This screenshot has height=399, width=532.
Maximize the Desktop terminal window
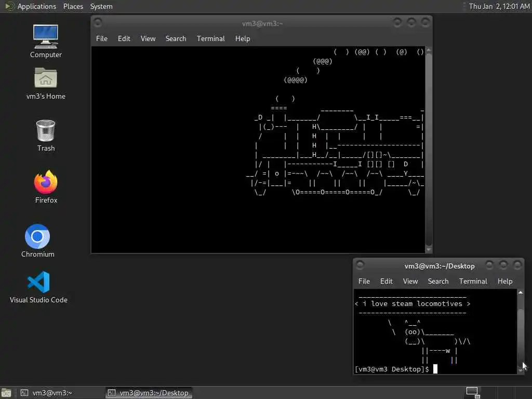click(x=503, y=265)
